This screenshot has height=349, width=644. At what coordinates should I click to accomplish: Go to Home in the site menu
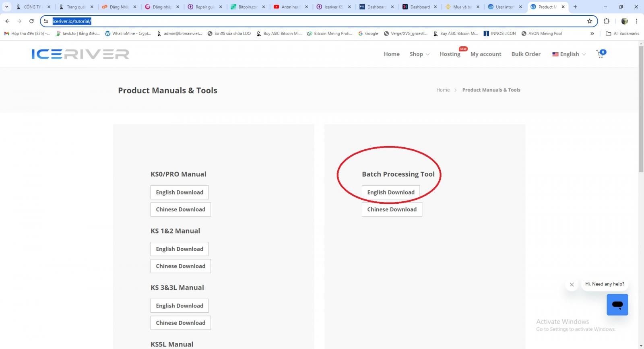392,54
